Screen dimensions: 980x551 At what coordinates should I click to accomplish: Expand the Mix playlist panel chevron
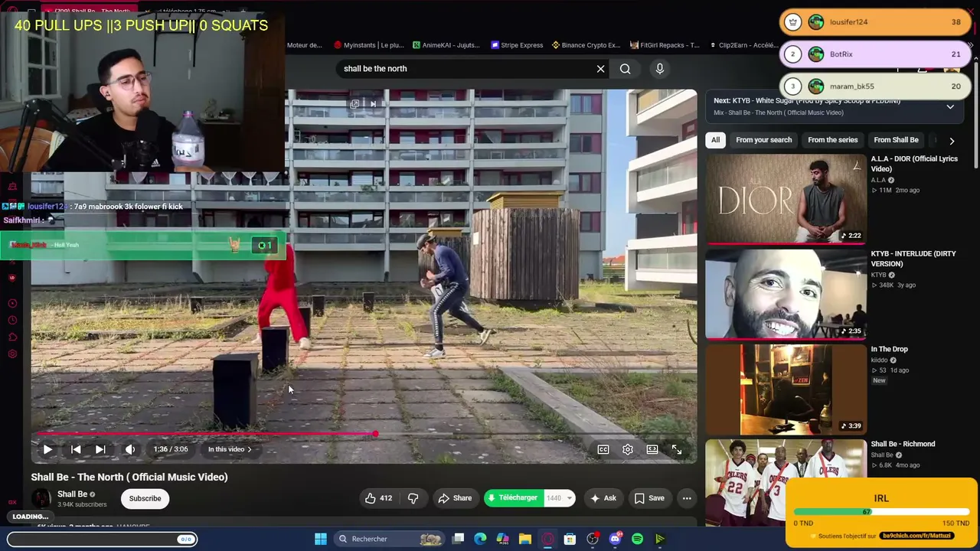click(x=950, y=107)
